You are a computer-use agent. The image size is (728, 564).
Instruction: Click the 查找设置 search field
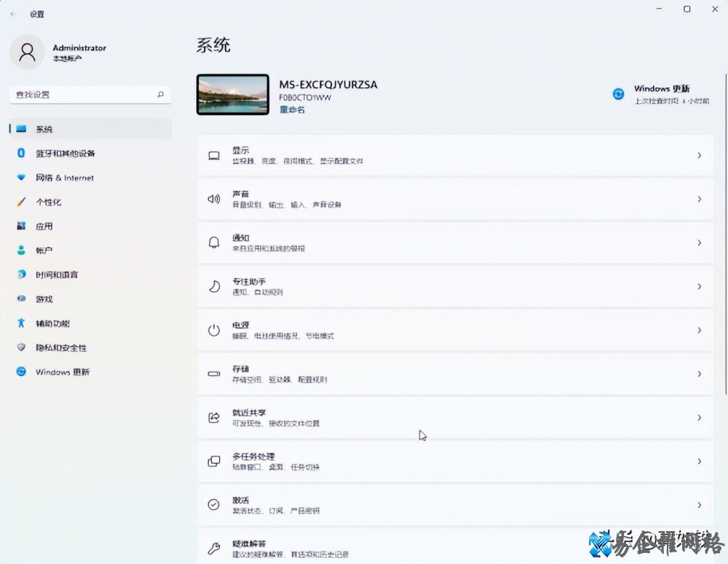(x=84, y=95)
